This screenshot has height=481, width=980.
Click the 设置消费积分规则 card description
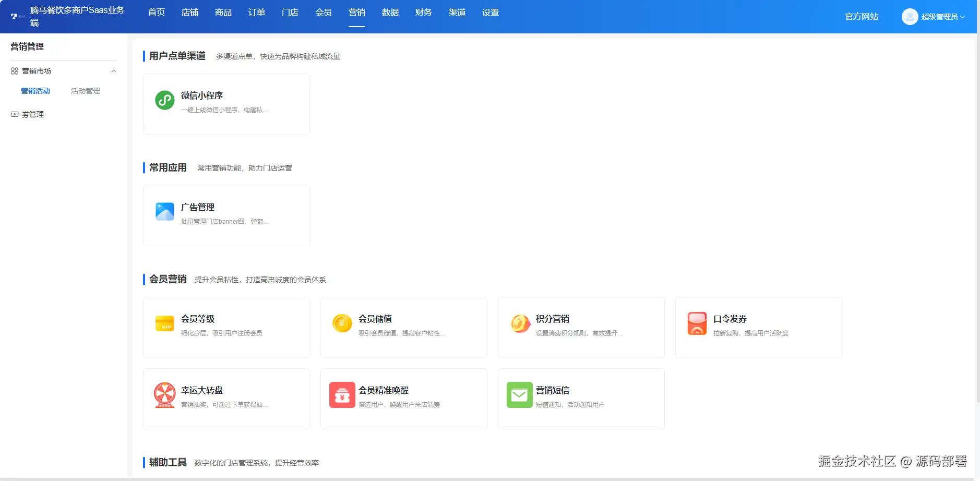[580, 333]
